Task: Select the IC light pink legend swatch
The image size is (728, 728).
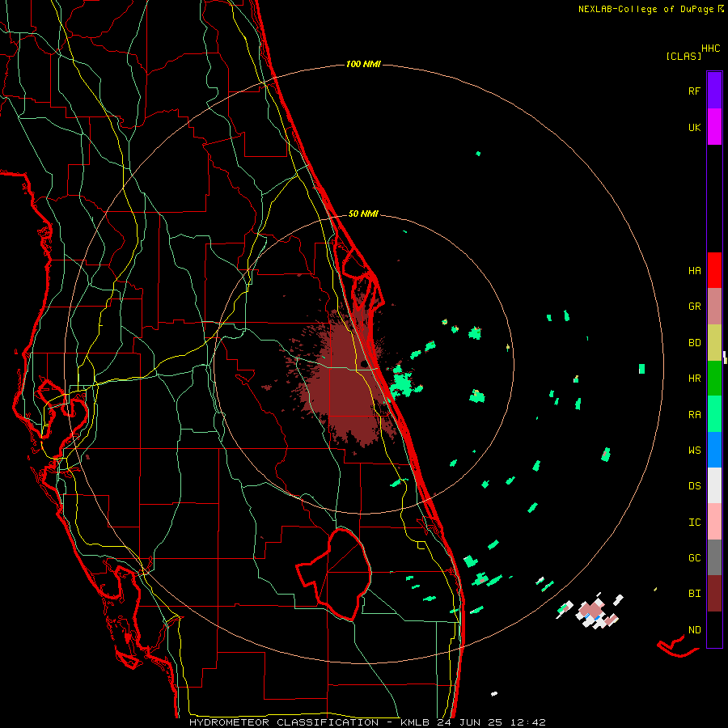Action: (714, 522)
